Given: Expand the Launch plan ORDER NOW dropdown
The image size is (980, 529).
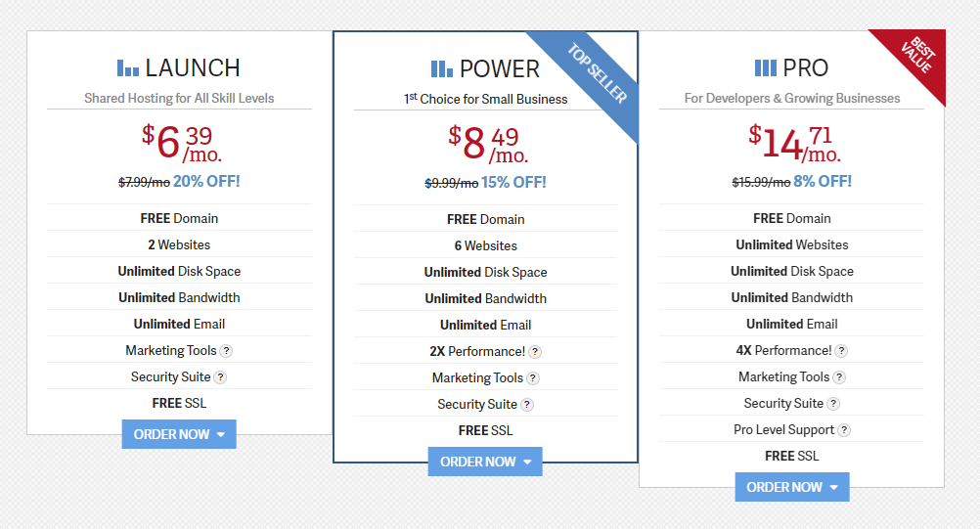Looking at the screenshot, I should (x=179, y=434).
